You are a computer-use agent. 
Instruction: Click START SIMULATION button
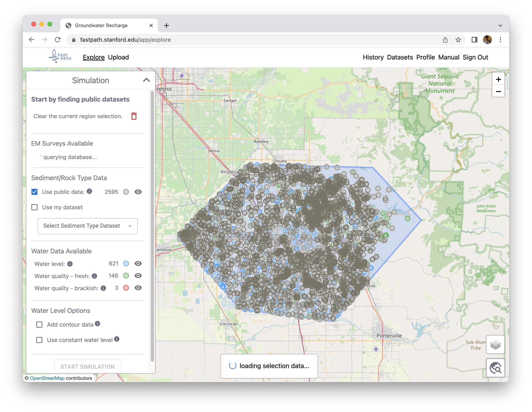88,367
